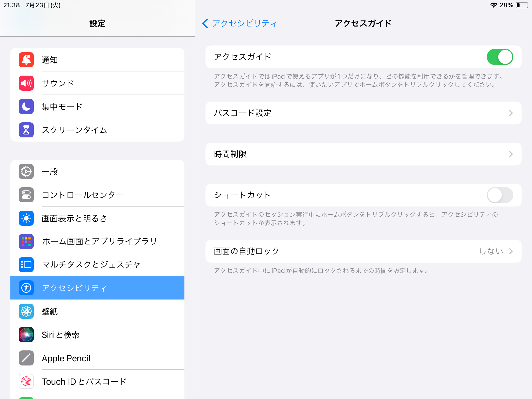Change 画面の自動ロック value しない
This screenshot has height=399, width=532.
click(x=491, y=251)
